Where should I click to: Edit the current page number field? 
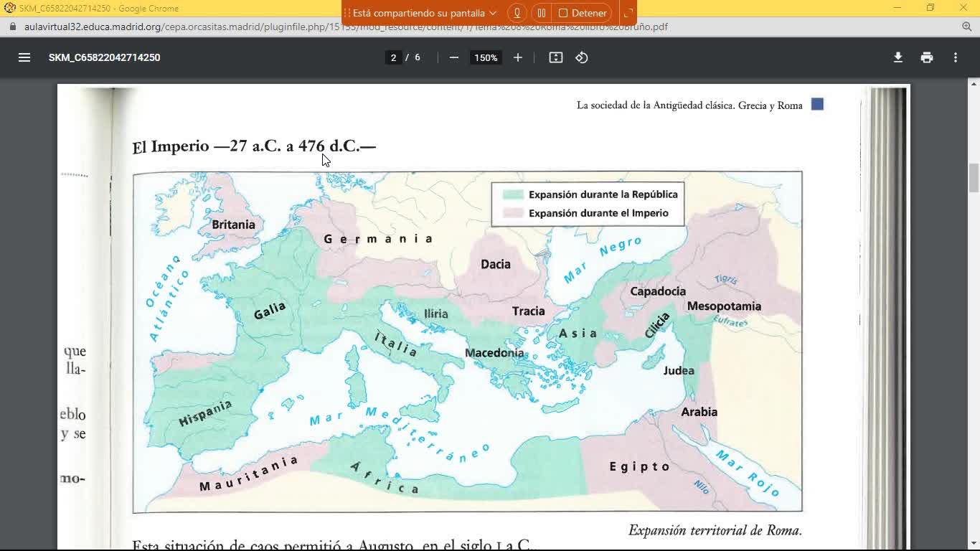[x=393, y=57]
